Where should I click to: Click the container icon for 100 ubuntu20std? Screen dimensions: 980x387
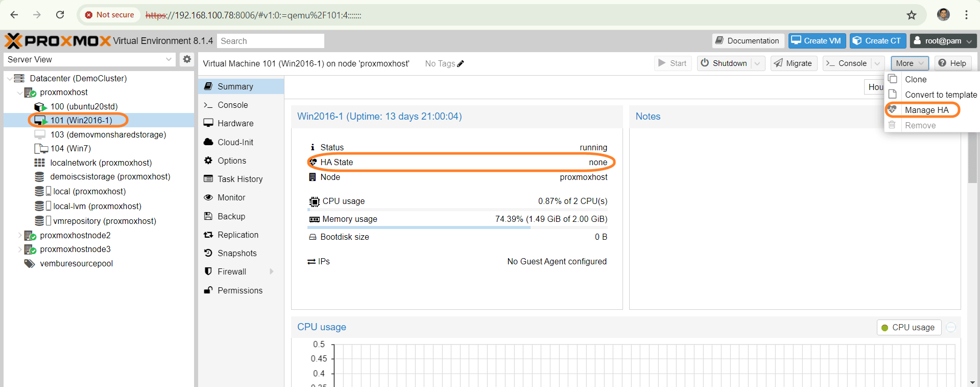coord(40,106)
